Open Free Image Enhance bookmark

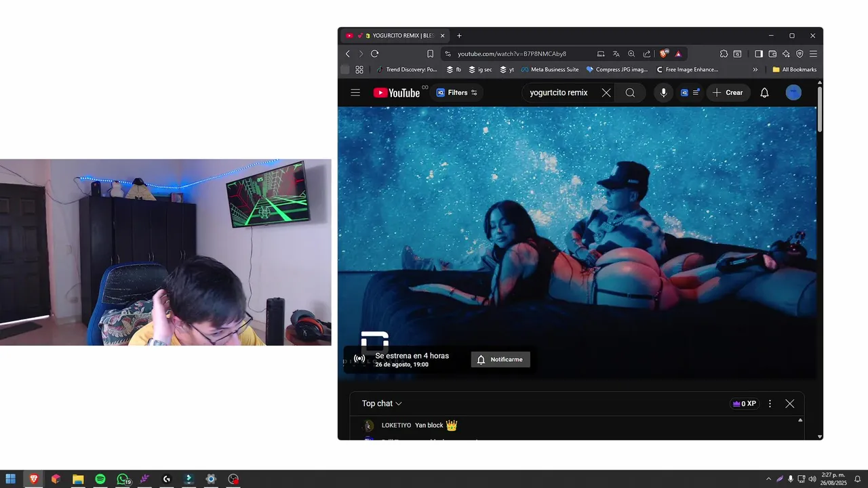687,69
